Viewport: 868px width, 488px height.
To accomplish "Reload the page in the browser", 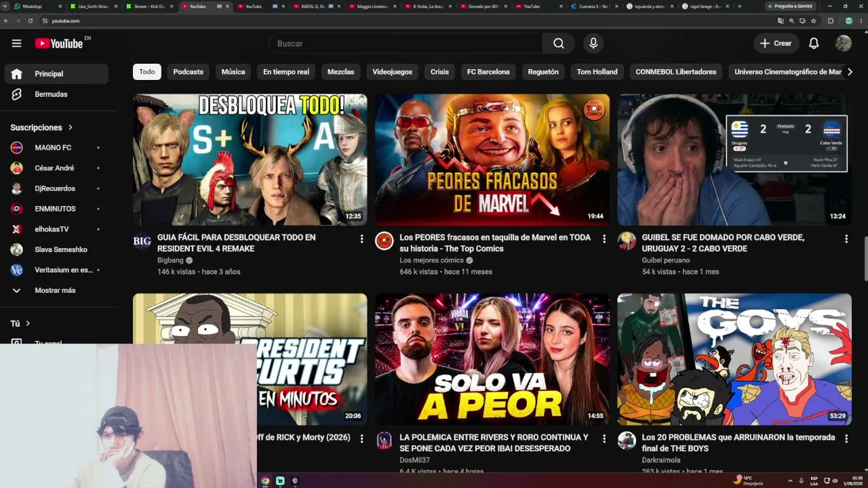I will tap(31, 21).
